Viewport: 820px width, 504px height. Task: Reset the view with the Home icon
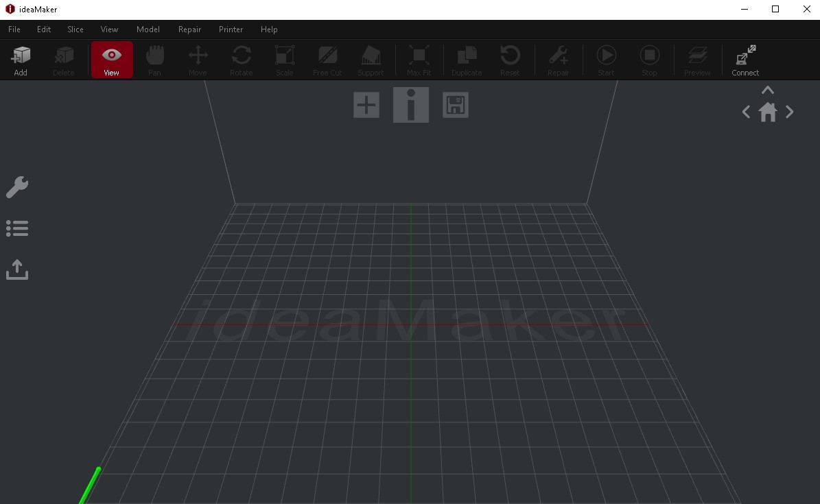click(x=768, y=112)
